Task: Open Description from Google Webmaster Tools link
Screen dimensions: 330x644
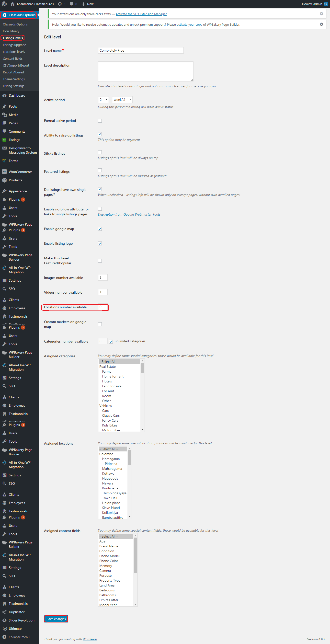Action: [x=129, y=214]
